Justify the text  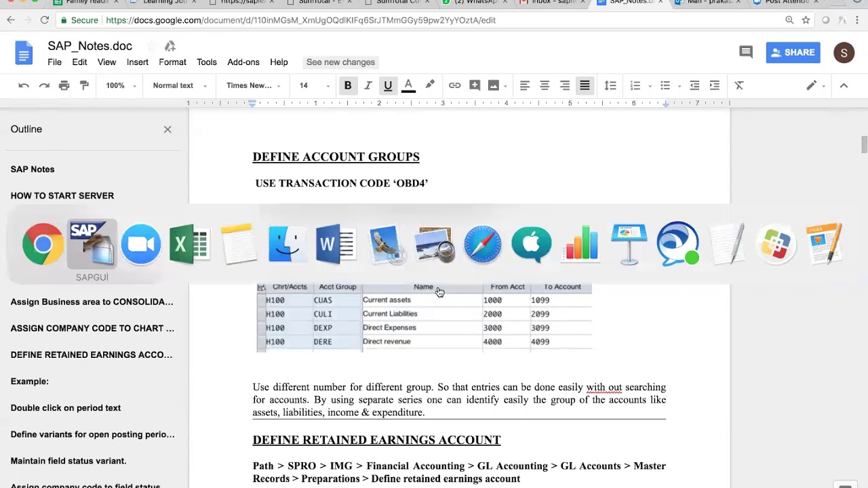(x=585, y=85)
